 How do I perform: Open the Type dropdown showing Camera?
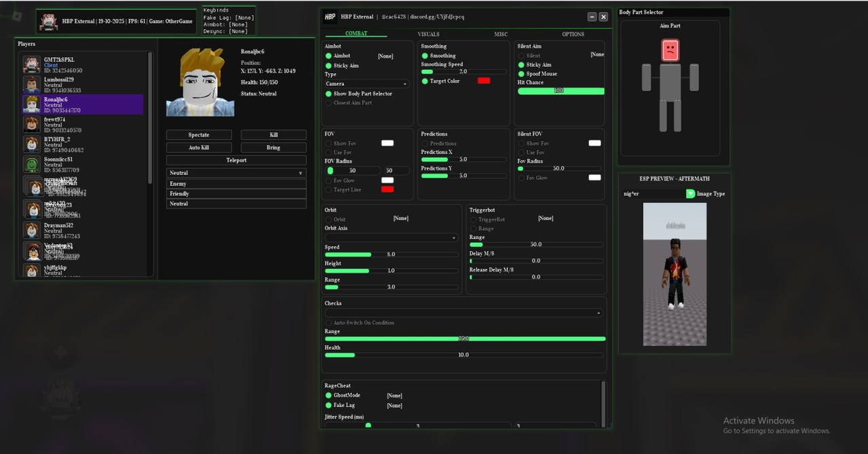tap(366, 84)
